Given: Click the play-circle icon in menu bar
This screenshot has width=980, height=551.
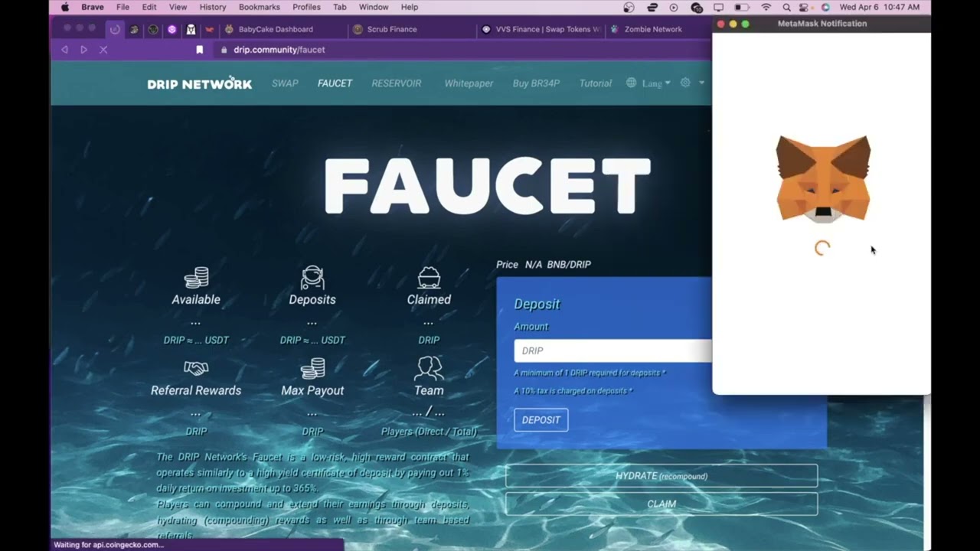Looking at the screenshot, I should pos(674,7).
